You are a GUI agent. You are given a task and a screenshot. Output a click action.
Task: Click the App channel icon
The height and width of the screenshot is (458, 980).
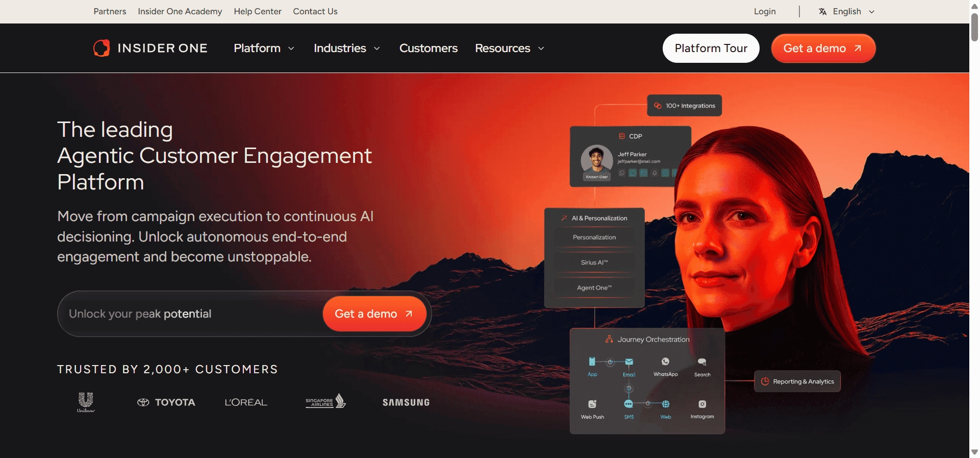[592, 361]
